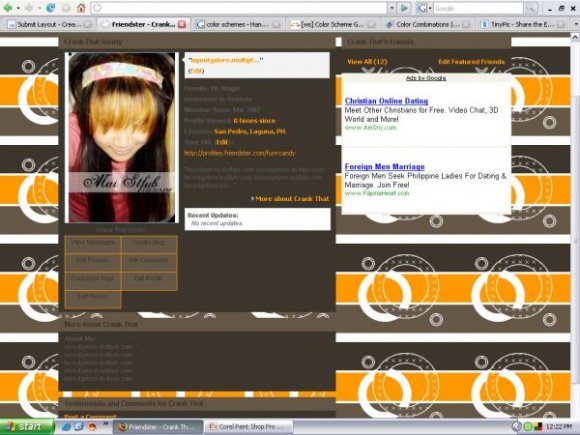Click the layoutgalore.multipl... shoutout link

pos(225,60)
